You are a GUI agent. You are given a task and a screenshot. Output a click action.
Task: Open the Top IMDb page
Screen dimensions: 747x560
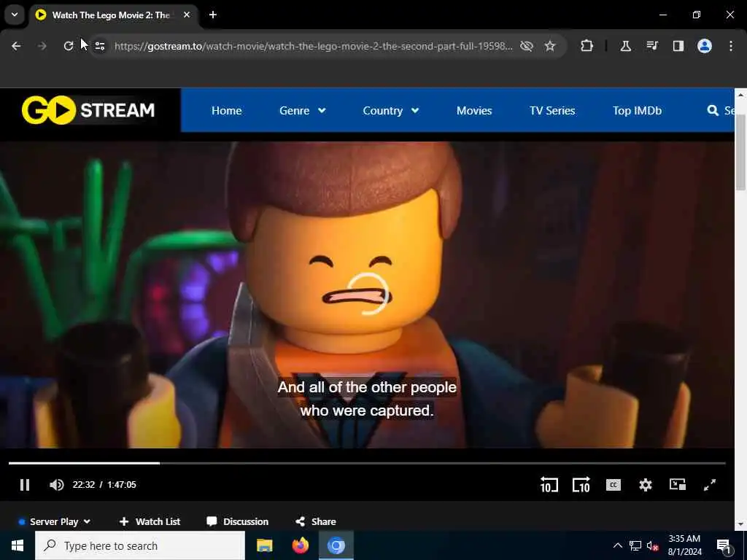point(637,111)
